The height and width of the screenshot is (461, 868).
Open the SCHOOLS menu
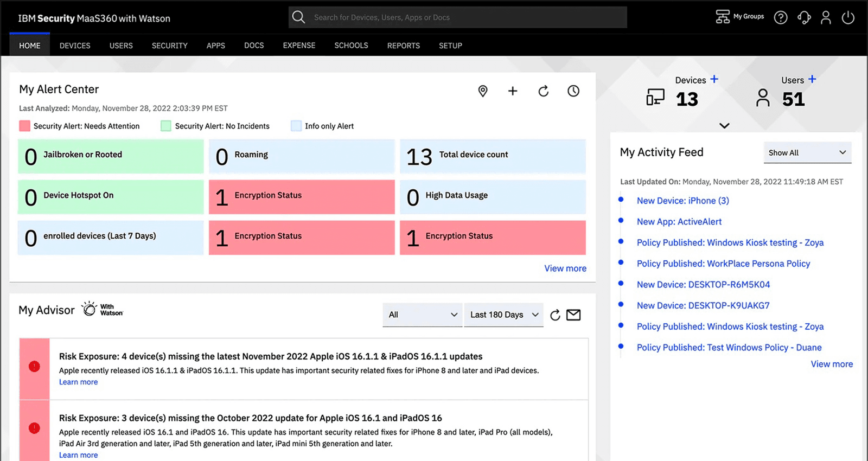coord(351,46)
